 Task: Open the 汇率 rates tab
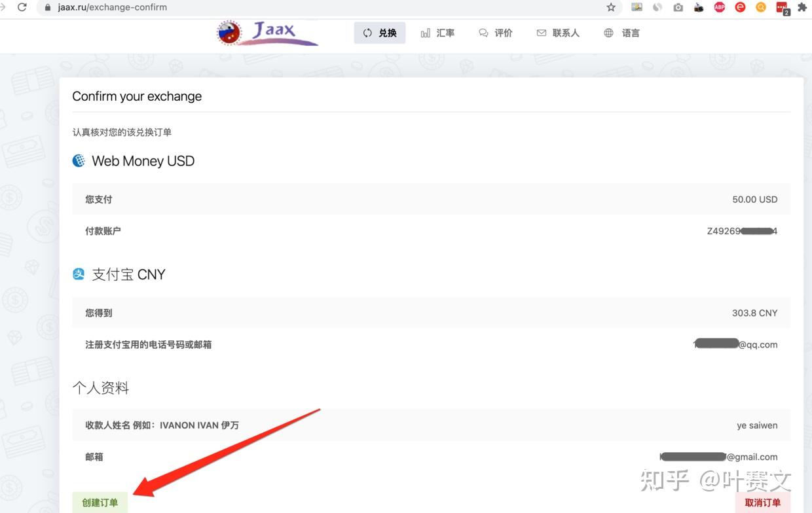[437, 33]
